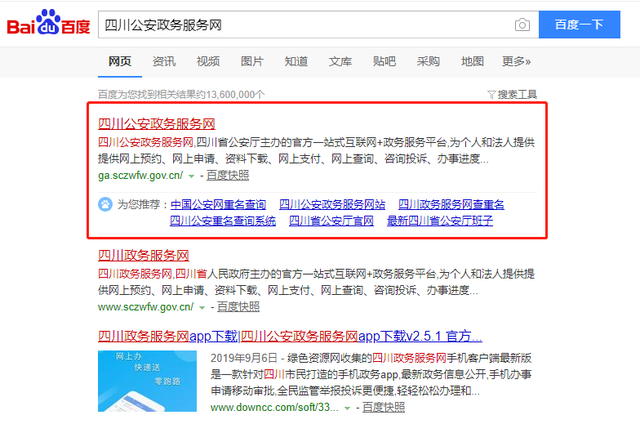Click the www.downcc.com/soft/33... URL
Image resolution: width=640 pixels, height=424 pixels.
(x=275, y=407)
